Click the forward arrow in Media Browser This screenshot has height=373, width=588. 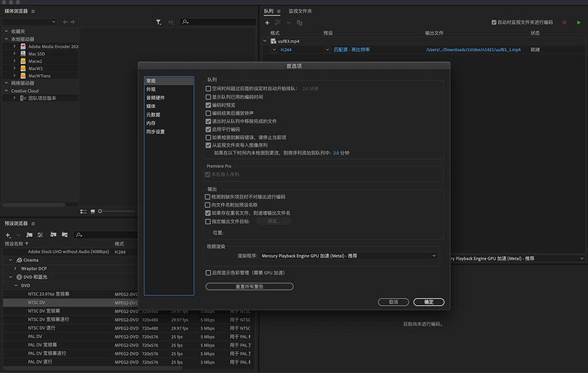coord(73,22)
